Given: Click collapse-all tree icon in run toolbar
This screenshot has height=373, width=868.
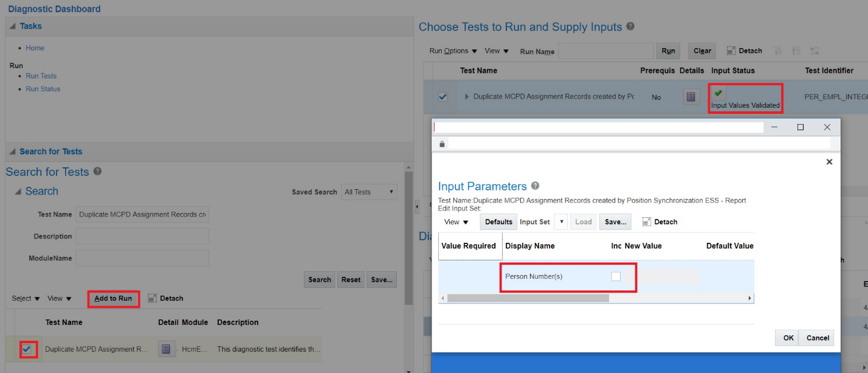Looking at the screenshot, I should click(796, 51).
